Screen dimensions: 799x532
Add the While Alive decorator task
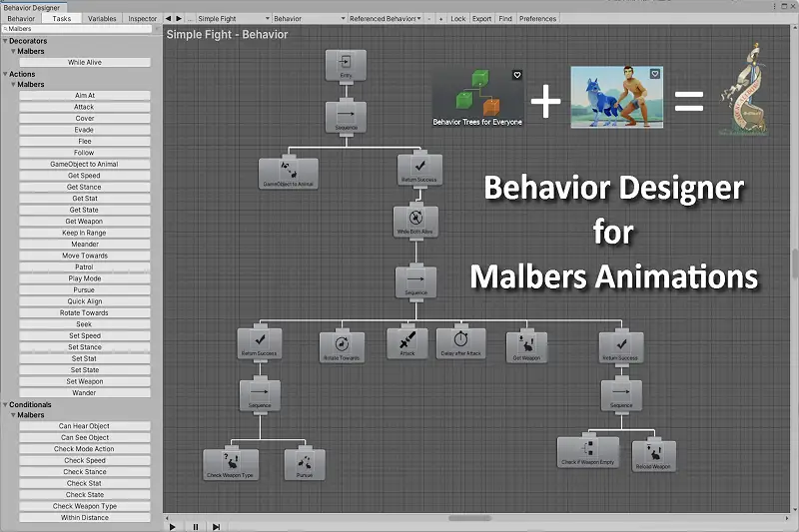(85, 63)
